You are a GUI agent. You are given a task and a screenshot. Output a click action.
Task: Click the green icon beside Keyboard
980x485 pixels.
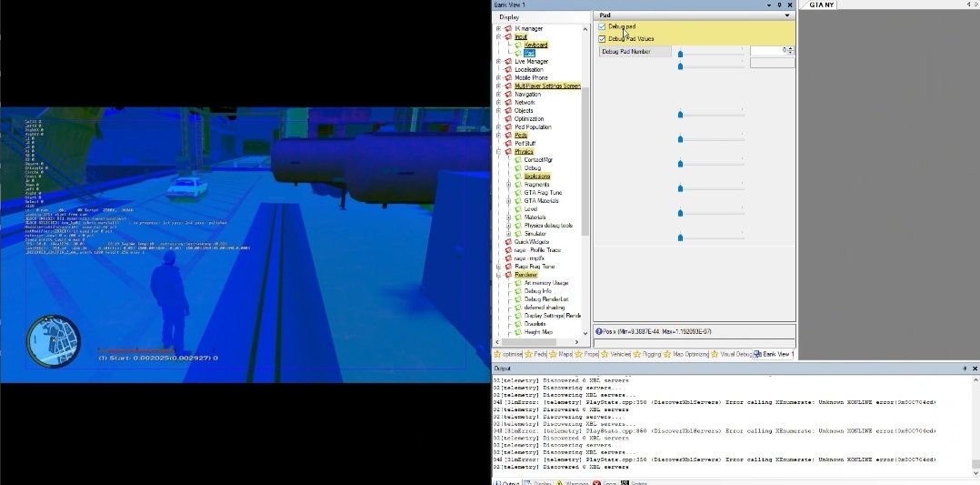(518, 45)
